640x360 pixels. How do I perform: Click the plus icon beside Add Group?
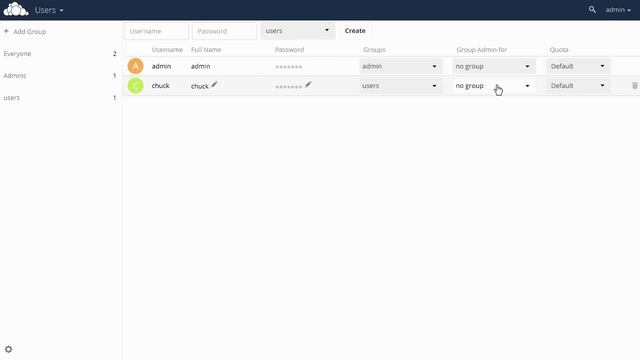click(x=6, y=31)
